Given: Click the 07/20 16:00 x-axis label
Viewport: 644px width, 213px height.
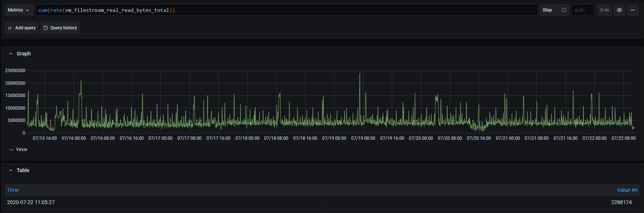Looking at the screenshot, I should [479, 138].
